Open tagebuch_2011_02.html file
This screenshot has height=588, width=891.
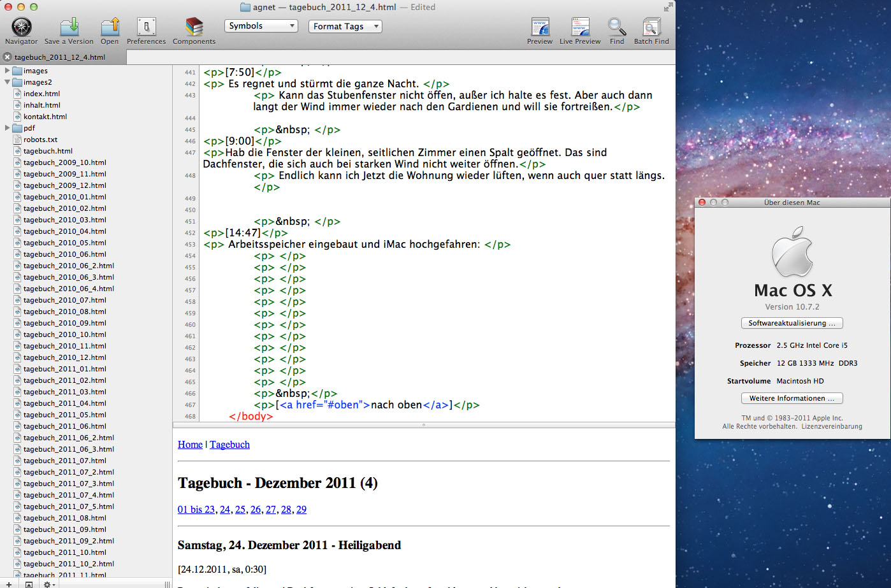[65, 380]
